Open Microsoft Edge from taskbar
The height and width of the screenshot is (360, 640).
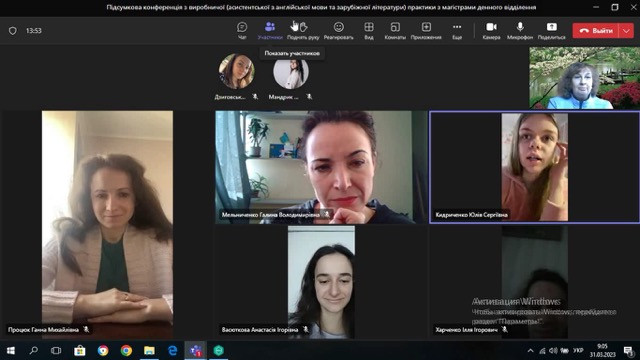tap(173, 351)
